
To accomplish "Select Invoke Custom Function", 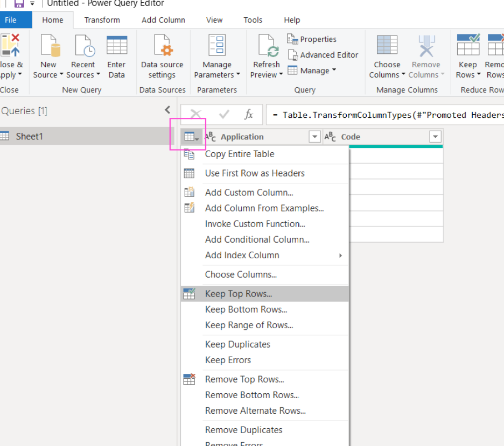I will tap(265, 224).
